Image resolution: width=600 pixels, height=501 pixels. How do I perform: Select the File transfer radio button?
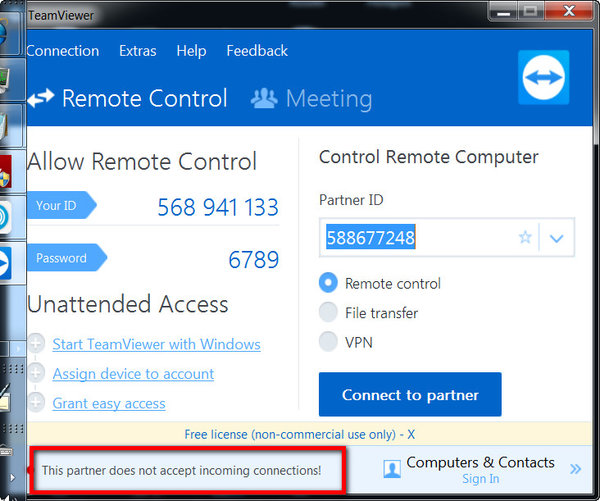328,312
